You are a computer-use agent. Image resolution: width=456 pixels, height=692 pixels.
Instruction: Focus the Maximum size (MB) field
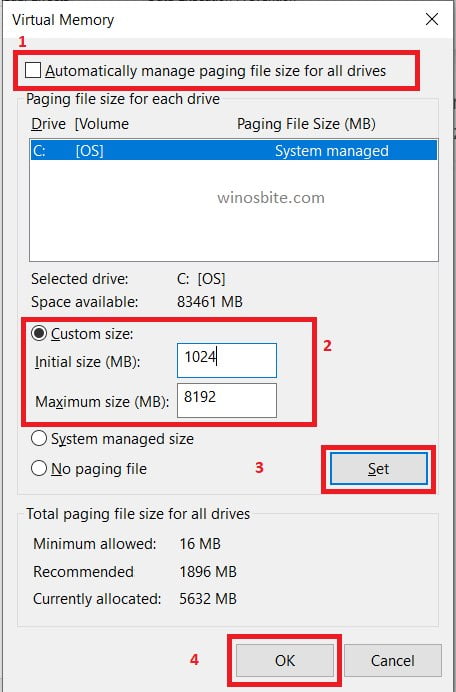pyautogui.click(x=227, y=400)
